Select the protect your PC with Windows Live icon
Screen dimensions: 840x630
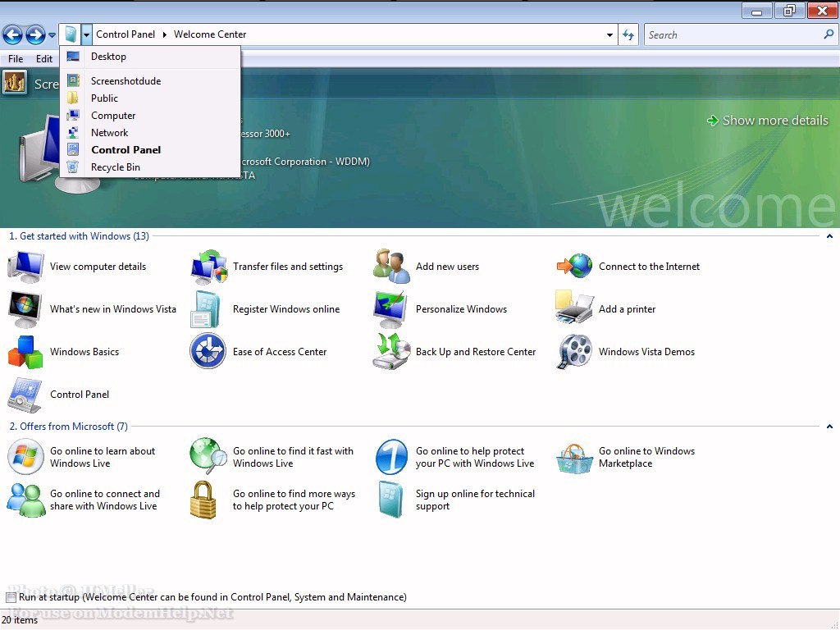pyautogui.click(x=391, y=457)
